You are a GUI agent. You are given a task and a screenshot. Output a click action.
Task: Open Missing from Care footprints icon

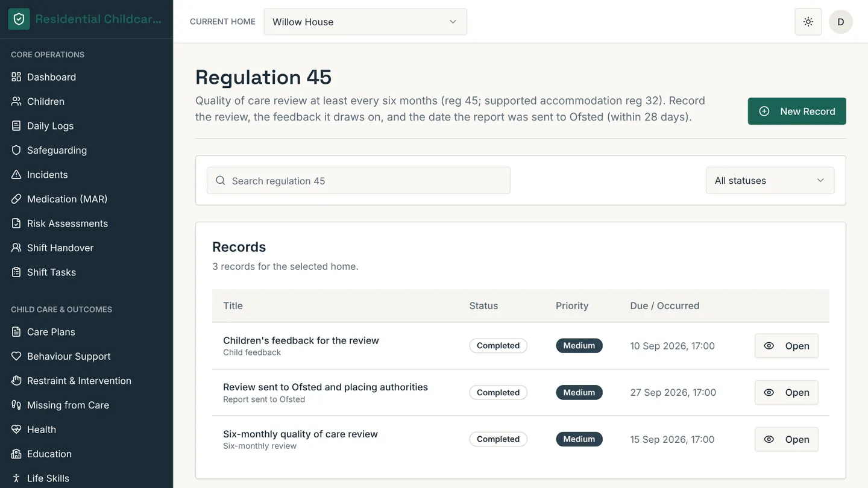[16, 405]
